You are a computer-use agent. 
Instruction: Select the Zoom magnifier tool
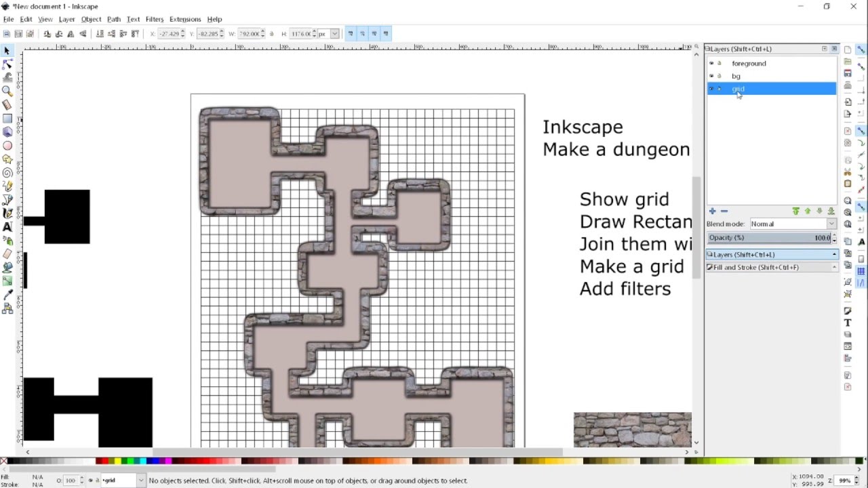coord(7,91)
